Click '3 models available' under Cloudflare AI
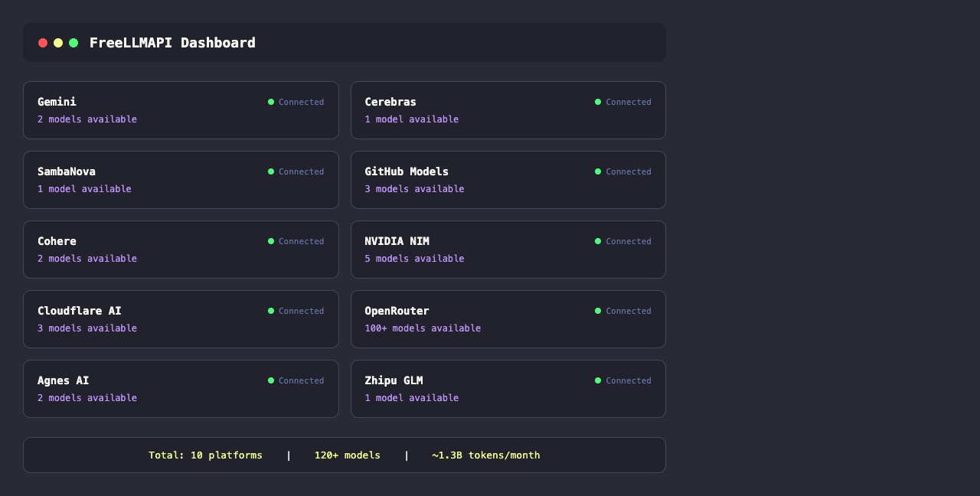The width and height of the screenshot is (980, 496). coord(87,328)
